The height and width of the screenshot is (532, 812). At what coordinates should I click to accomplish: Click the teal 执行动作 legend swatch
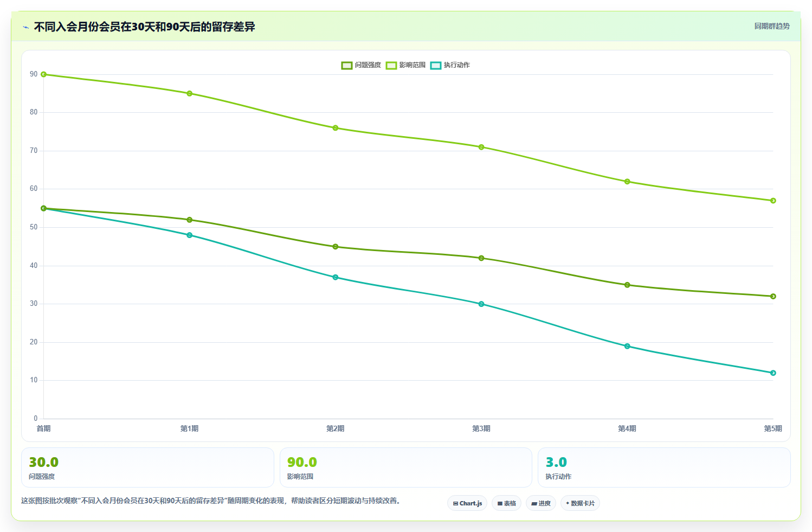coord(436,65)
